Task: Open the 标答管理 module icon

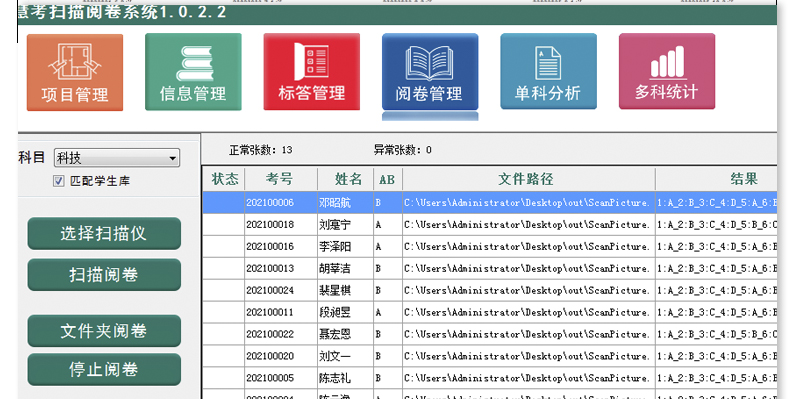Action: point(311,72)
